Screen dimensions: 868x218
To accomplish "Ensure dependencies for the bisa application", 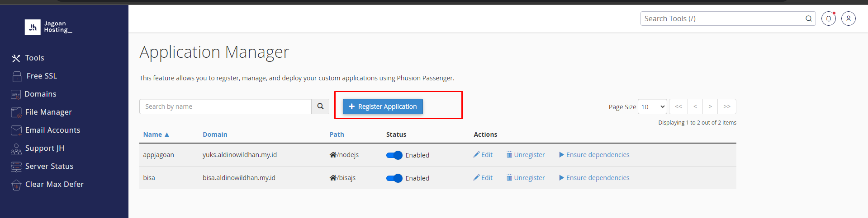I will (x=594, y=178).
